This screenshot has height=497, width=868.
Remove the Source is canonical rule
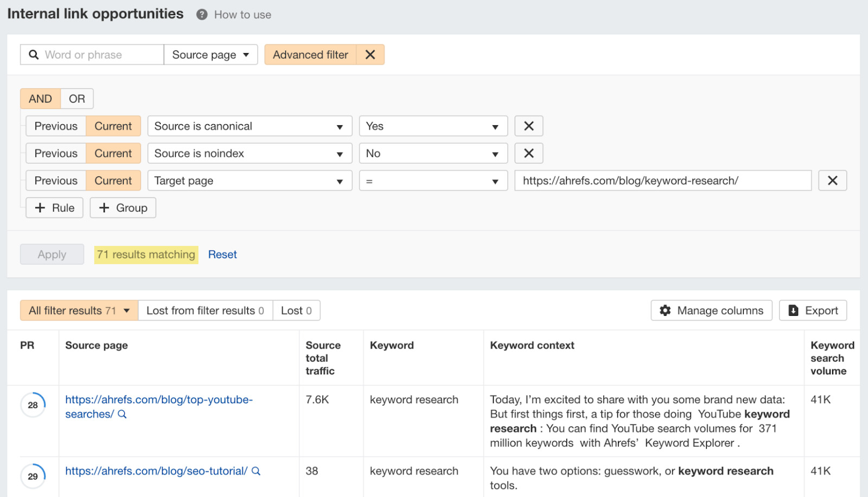click(528, 126)
